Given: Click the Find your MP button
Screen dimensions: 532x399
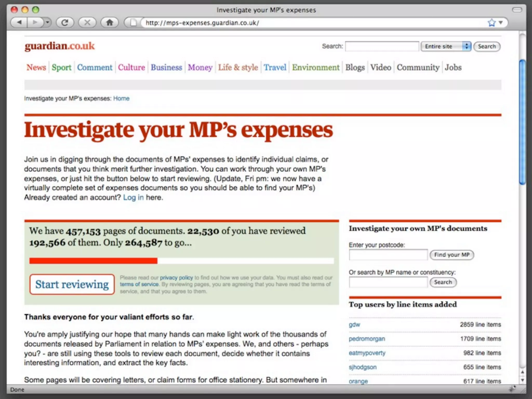Looking at the screenshot, I should [x=452, y=255].
